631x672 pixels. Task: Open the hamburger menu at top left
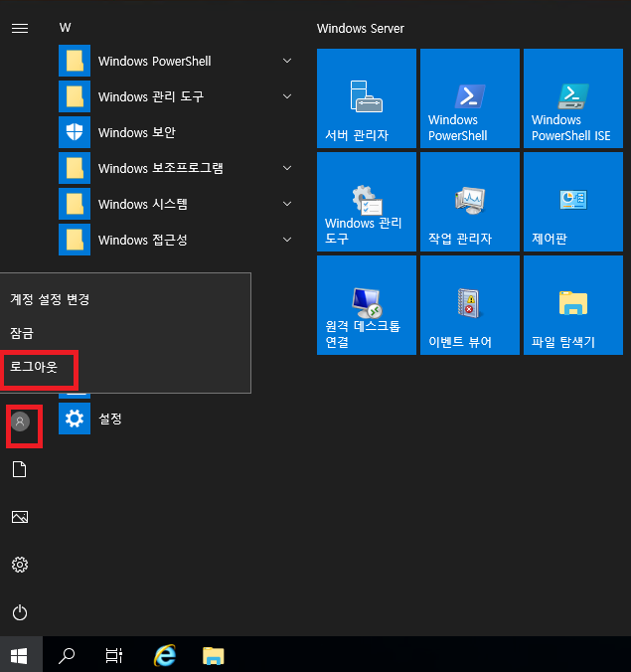click(20, 28)
